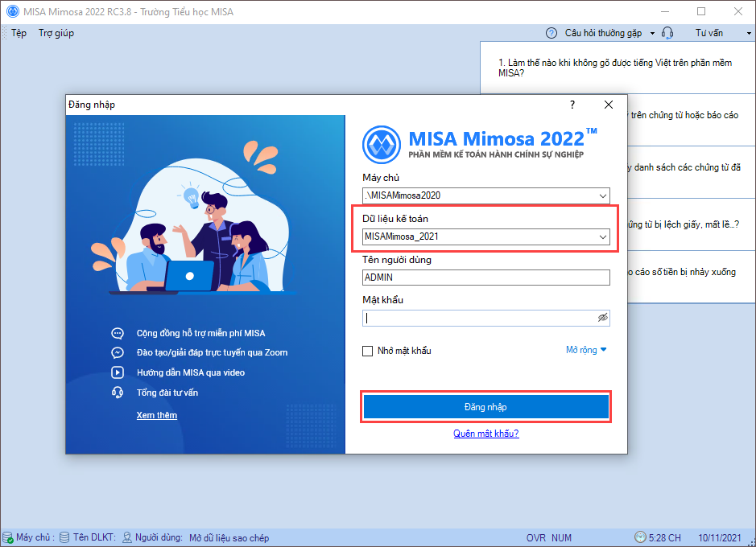Click the OVR indicator in status bar
This screenshot has width=756, height=547.
535,538
